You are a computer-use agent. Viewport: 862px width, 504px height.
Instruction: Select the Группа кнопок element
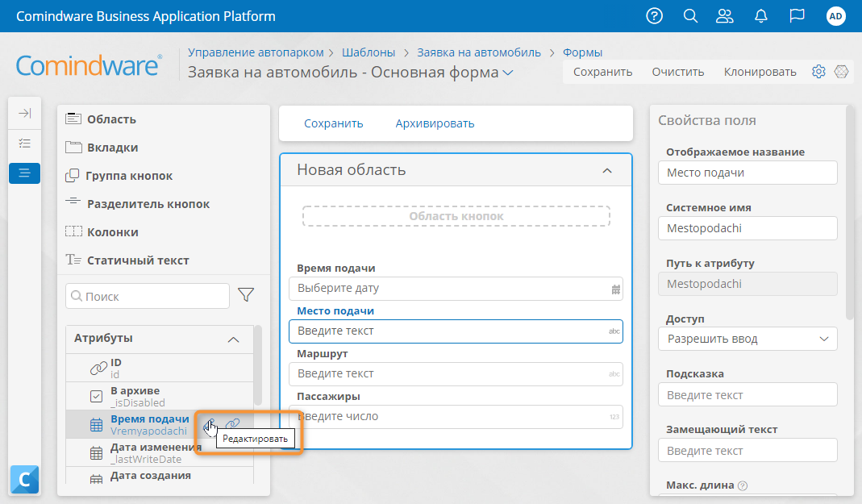(119, 175)
